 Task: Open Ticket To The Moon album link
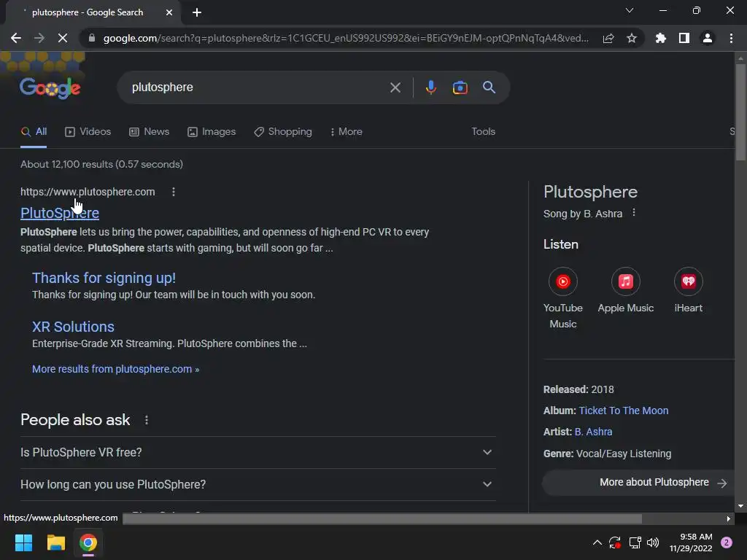[624, 411]
